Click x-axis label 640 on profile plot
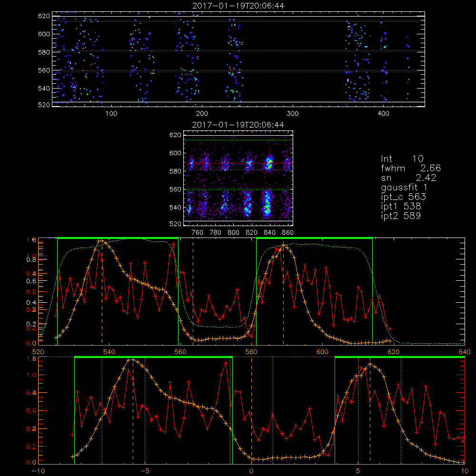Screen dimensions: 476x476 (465, 352)
